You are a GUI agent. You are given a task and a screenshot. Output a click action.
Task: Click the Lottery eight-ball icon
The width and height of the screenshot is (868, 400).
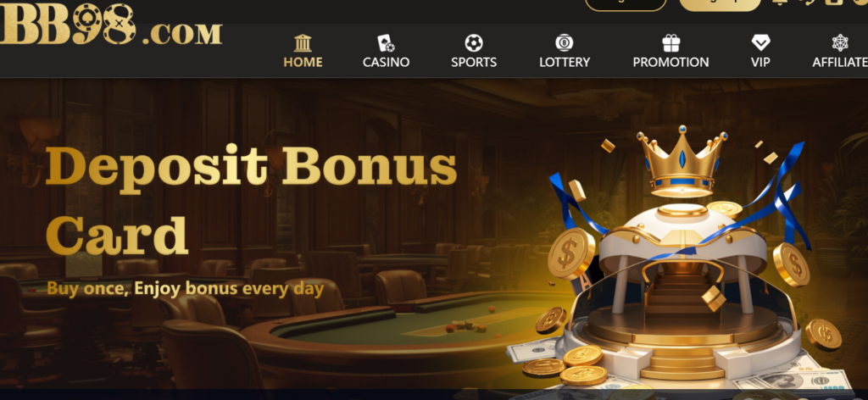tap(564, 43)
